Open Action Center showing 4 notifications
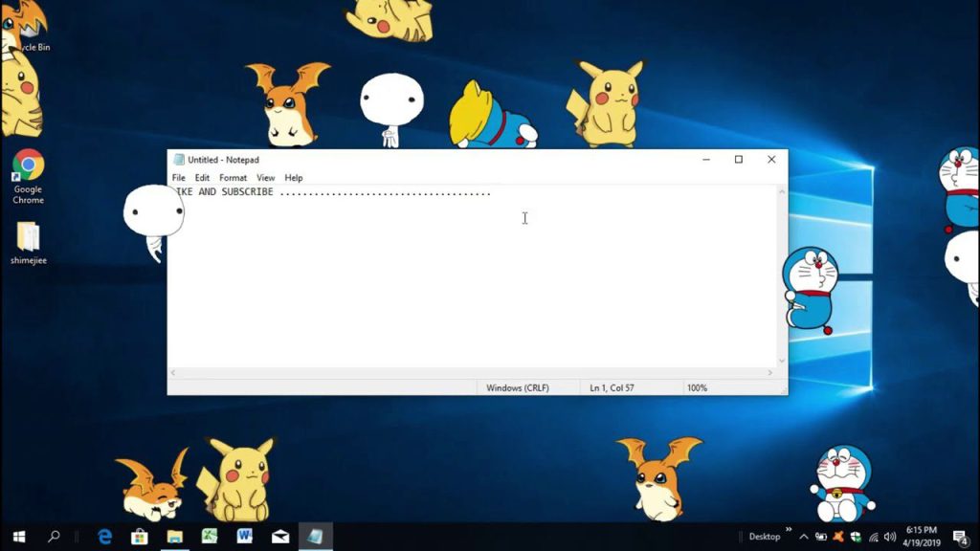Screen dimensions: 980x551 point(960,537)
